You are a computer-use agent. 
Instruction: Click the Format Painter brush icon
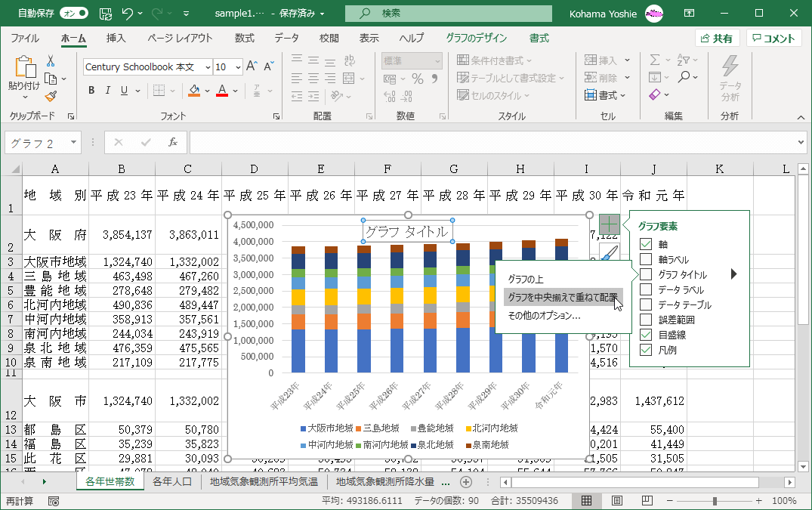tap(51, 96)
